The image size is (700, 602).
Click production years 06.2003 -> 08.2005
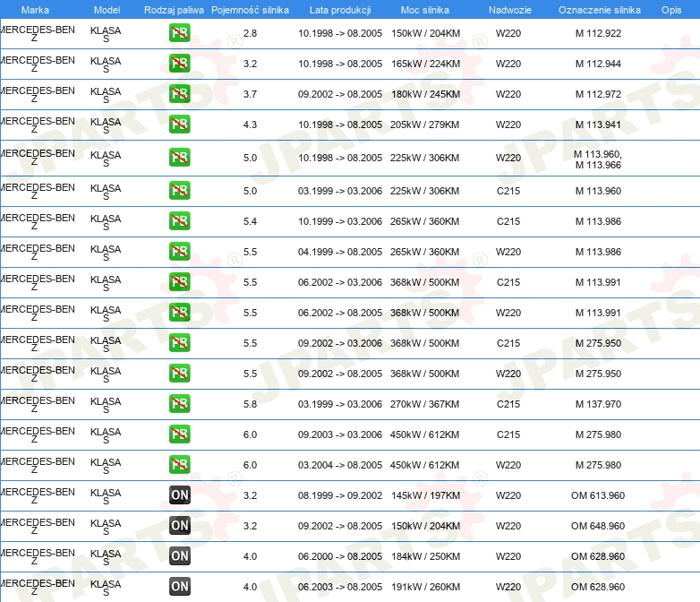(x=340, y=587)
